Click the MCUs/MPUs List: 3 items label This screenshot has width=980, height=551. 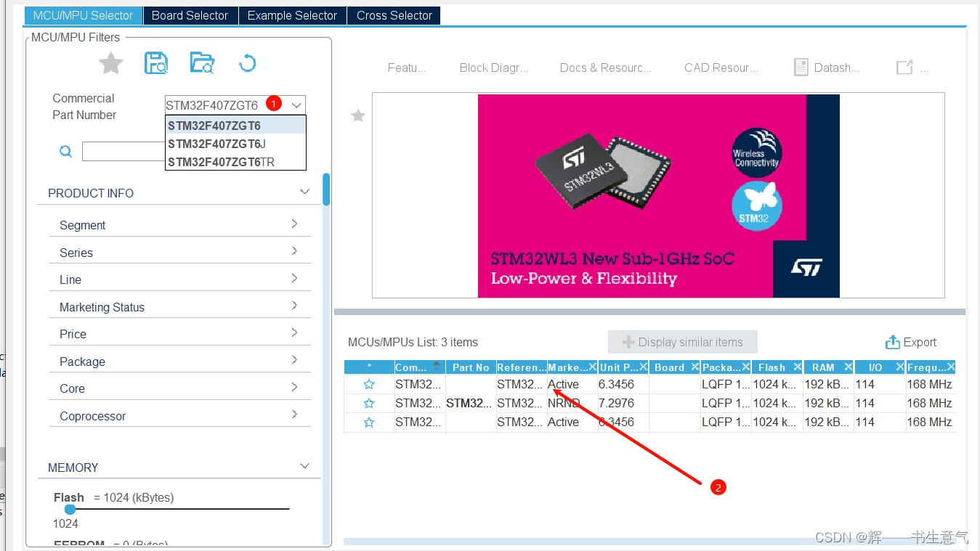click(x=413, y=342)
